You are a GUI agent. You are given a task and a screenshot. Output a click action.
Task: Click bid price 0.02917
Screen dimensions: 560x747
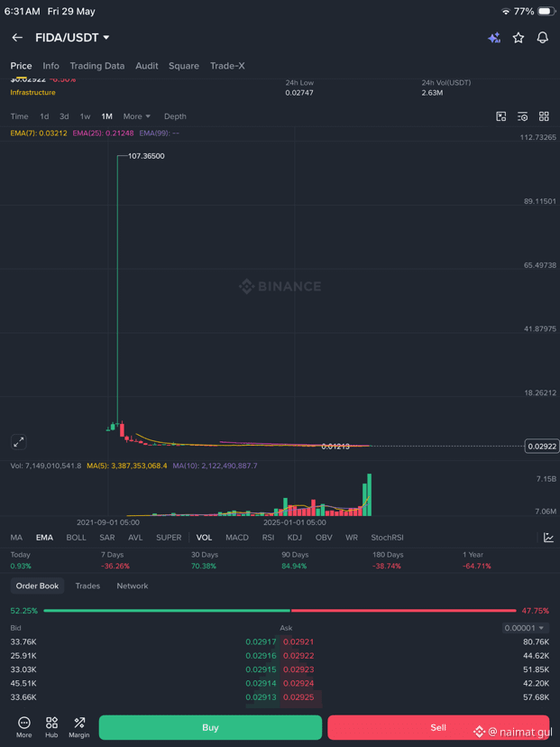pos(261,641)
